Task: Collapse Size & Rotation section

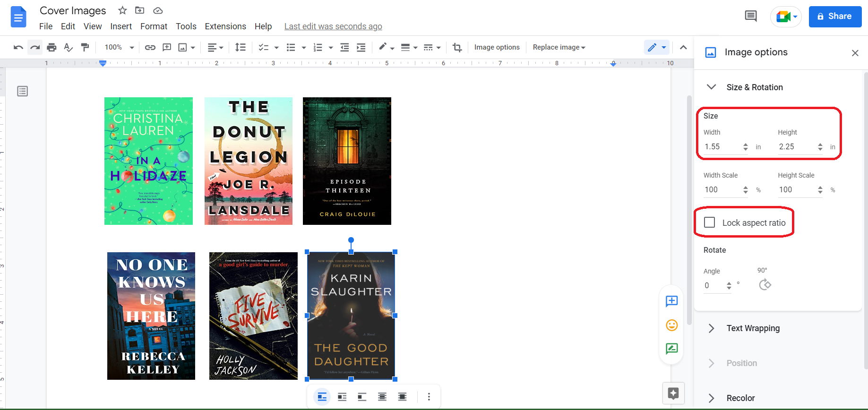Action: [711, 87]
